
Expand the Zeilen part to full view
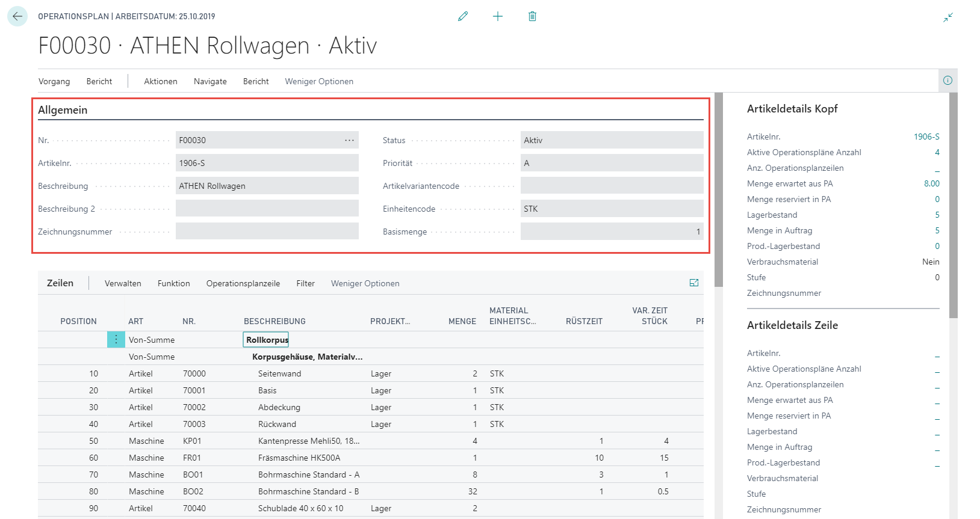coord(694,283)
